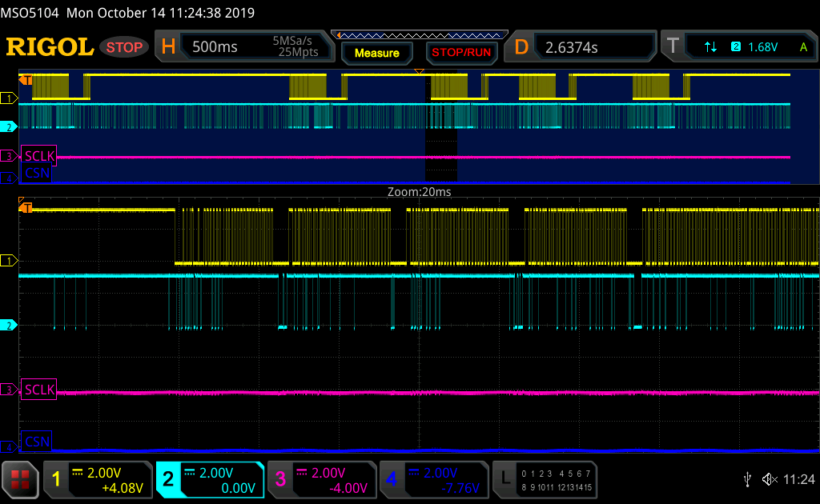Click channel 2 ground marker in zoom window
Viewport: 820px width, 504px height.
click(9, 325)
